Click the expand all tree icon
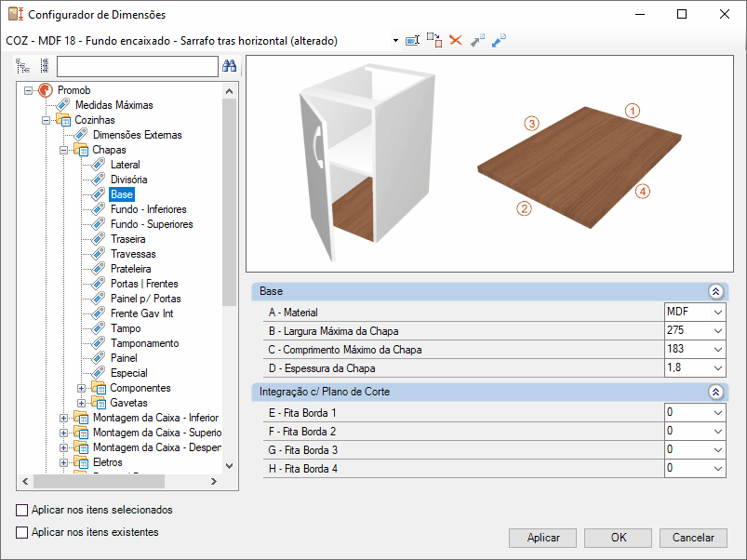This screenshot has width=747, height=560. tap(23, 66)
